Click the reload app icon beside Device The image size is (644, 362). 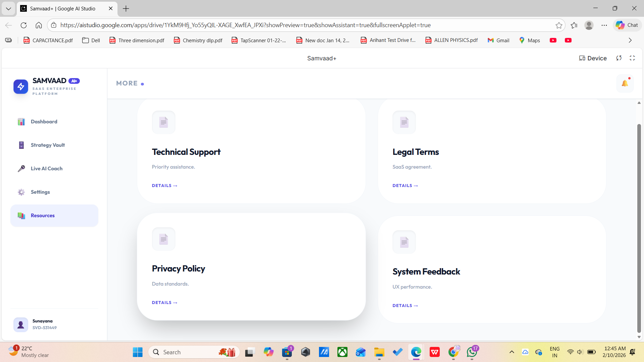tap(619, 58)
